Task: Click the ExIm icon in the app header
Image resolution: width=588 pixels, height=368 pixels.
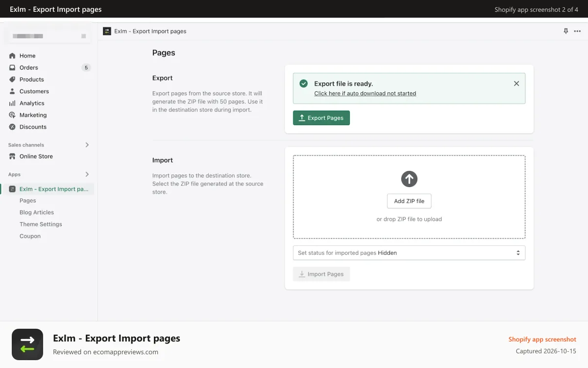Action: pyautogui.click(x=107, y=31)
